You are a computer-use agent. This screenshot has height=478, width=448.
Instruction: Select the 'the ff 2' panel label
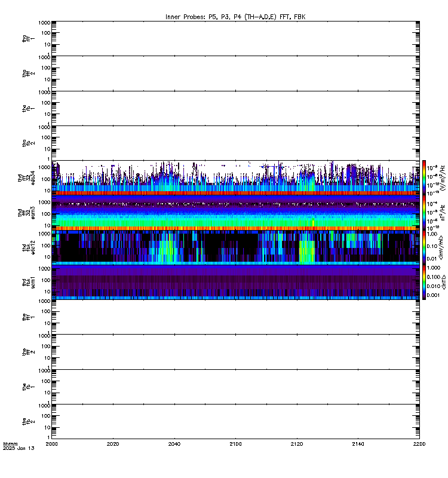29,352
